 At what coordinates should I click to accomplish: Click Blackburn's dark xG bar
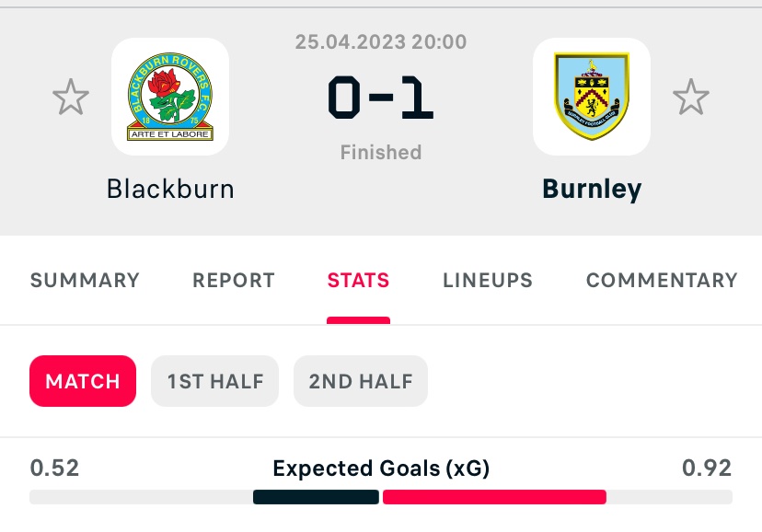point(316,497)
